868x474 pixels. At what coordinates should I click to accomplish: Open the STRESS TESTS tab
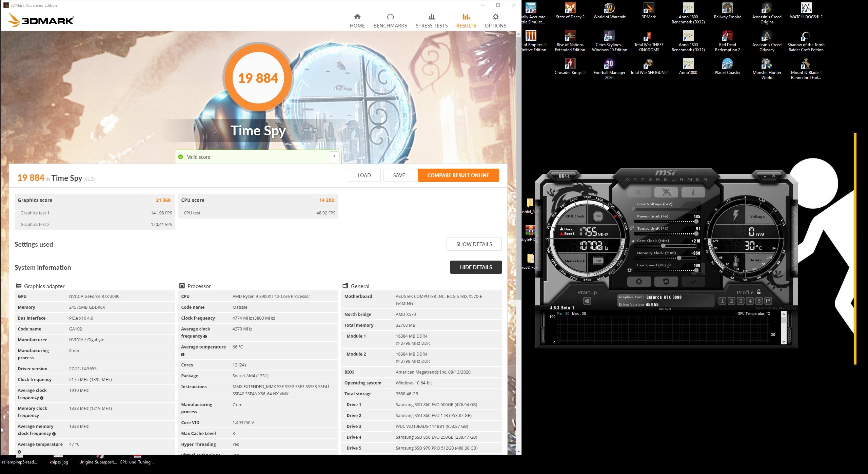click(431, 21)
